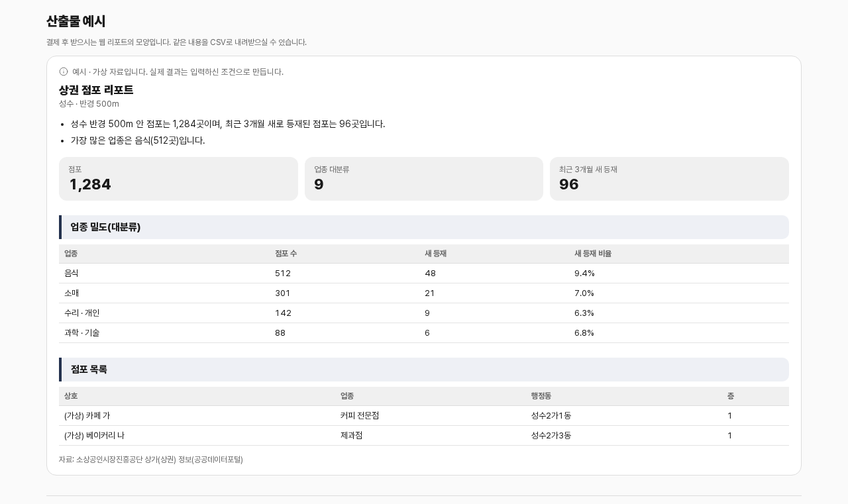
Task: Click the cell "커피 전문점"
Action: pos(360,416)
